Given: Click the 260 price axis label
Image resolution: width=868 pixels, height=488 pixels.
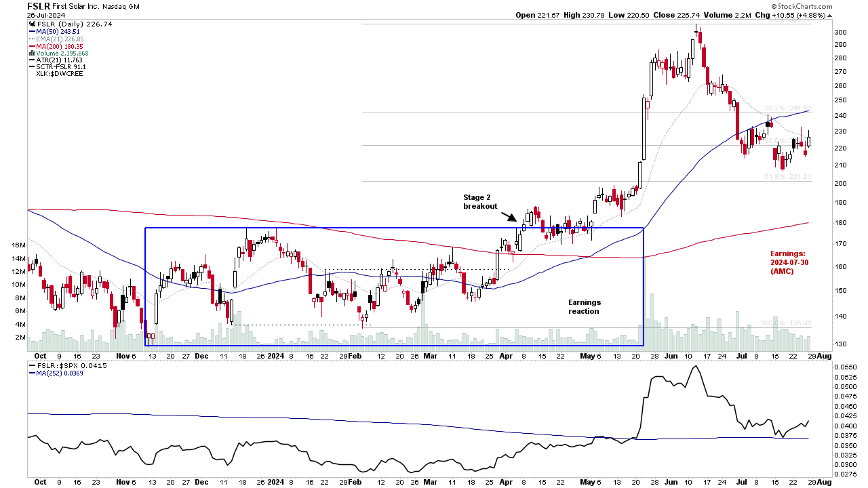Looking at the screenshot, I should (x=840, y=86).
